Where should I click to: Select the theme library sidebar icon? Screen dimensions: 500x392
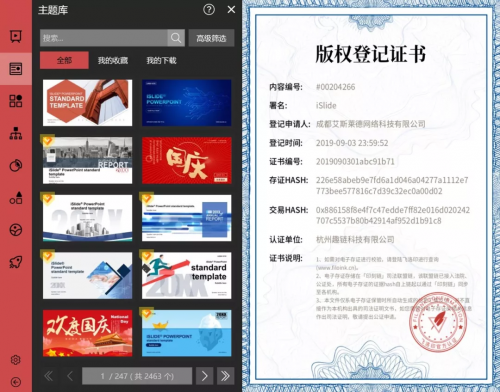click(x=16, y=69)
